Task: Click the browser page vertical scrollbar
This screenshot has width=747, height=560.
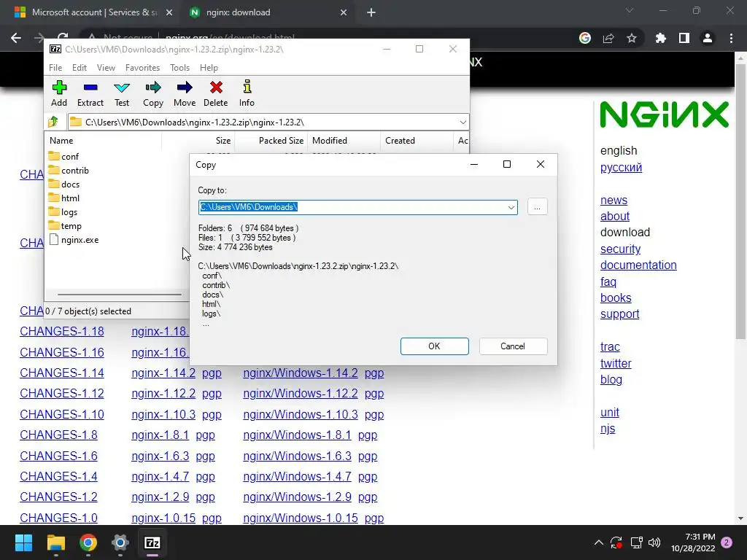Action: click(741, 200)
